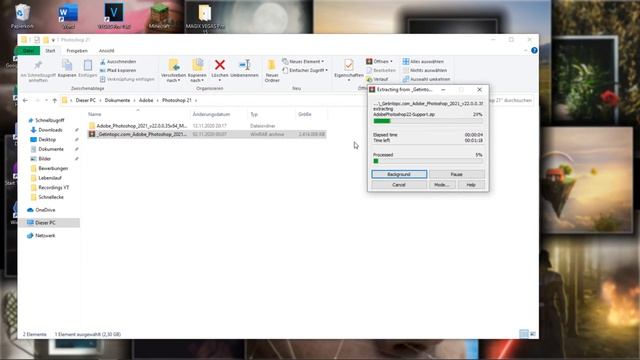Choose Ausschneiden in the ribbon
Viewport: 640px width, 360px height.
pos(118,62)
